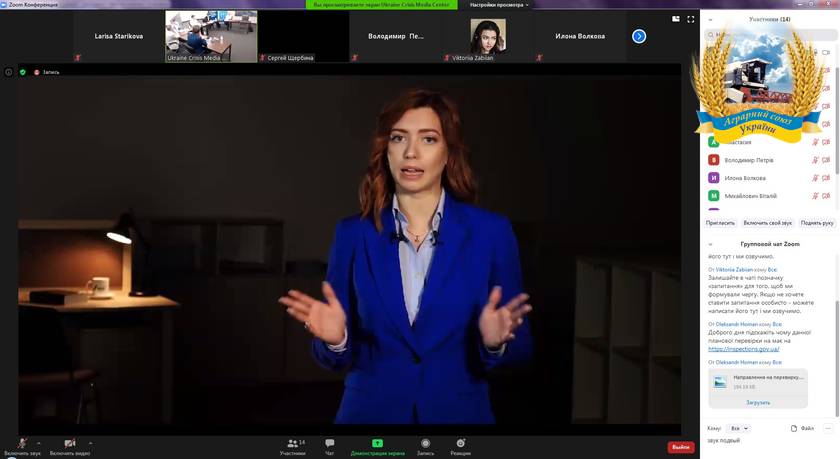Click camera-off icon for Михайлович Віталій

coord(826,196)
